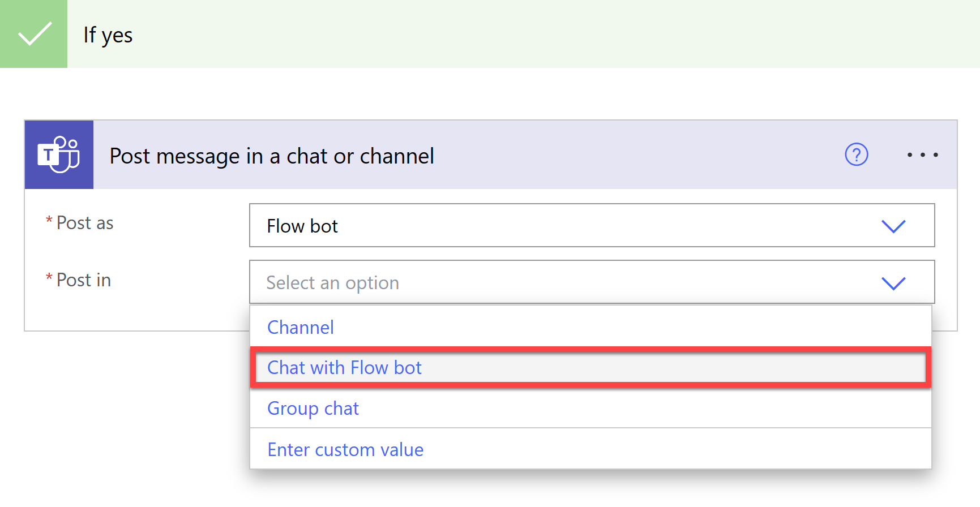The image size is (980, 507).
Task: Collapse the Post in dropdown chevron
Action: (x=893, y=283)
